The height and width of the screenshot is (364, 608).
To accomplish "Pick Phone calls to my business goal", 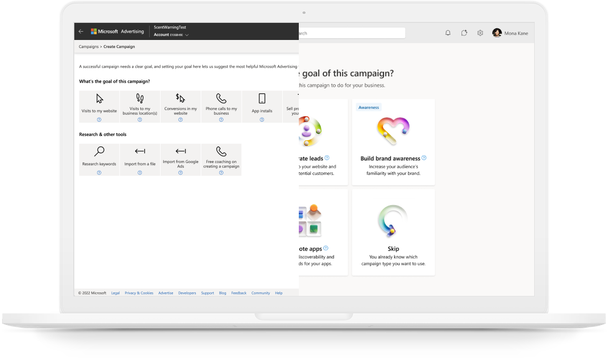I will (x=221, y=106).
